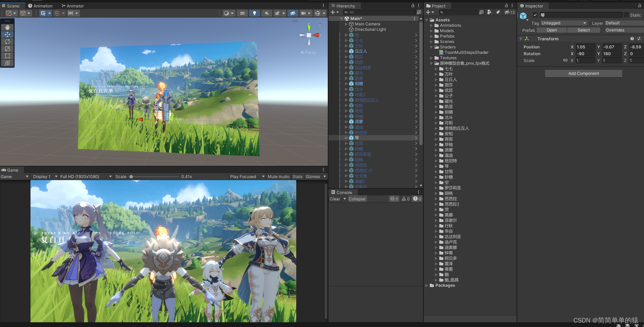
Task: Open the Tag dropdown (Untagged)
Action: click(x=564, y=23)
